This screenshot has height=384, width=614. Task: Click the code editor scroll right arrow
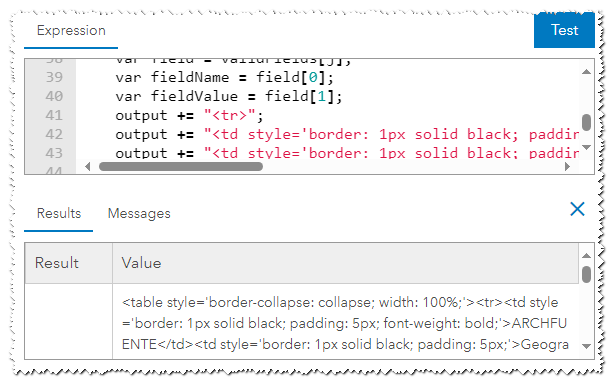(567, 167)
